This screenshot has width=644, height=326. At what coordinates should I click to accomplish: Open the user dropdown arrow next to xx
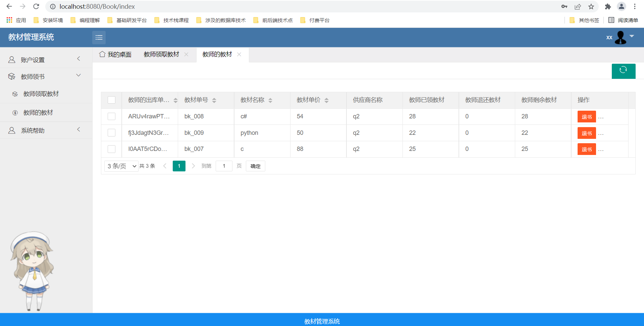click(632, 37)
